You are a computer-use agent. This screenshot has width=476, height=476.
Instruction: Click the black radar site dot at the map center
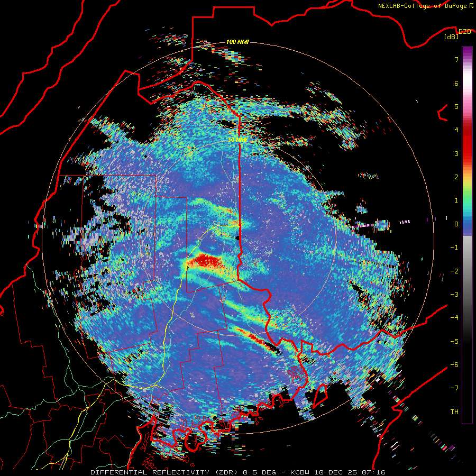point(237,238)
